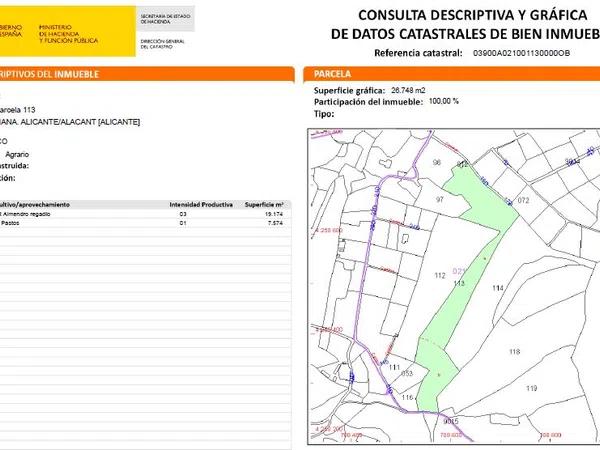Click the 'Participación del inmueble:' label
600x450 pixels.
368,102
